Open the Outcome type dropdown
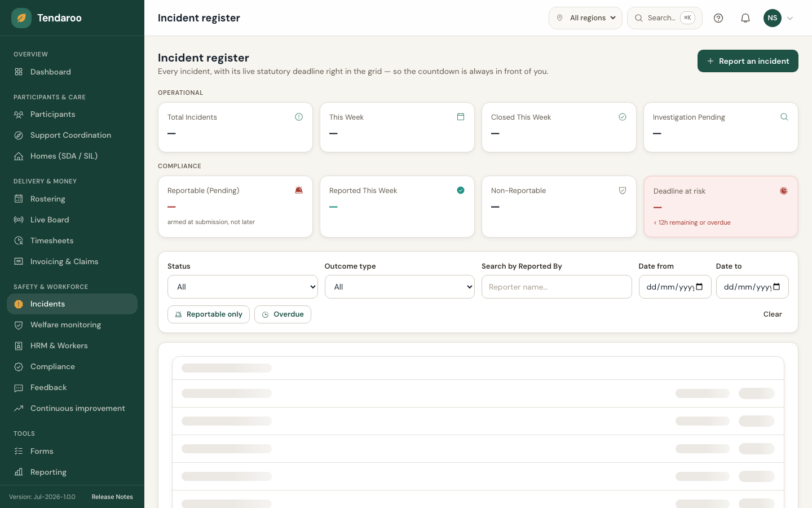This screenshot has height=508, width=812. (x=400, y=287)
